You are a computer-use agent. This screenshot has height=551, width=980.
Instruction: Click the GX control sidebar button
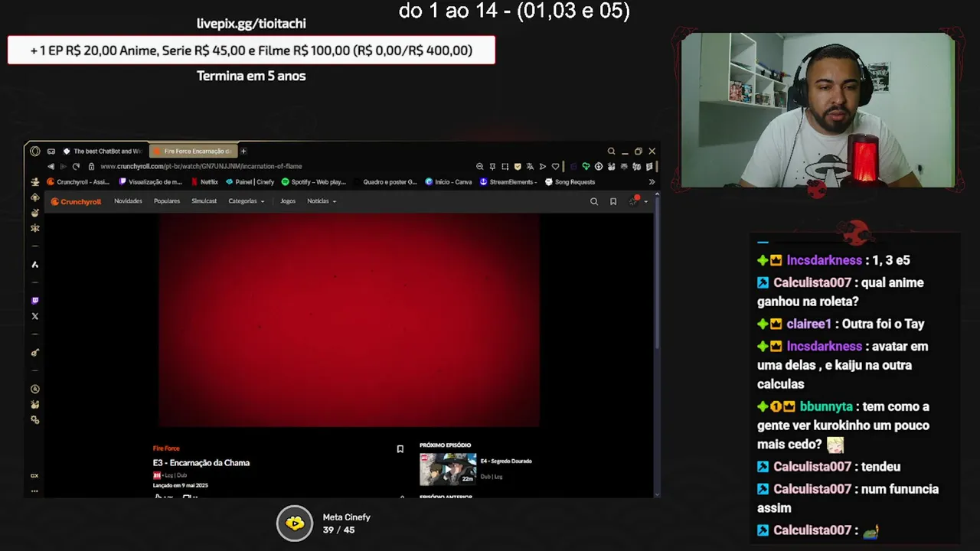tap(34, 475)
